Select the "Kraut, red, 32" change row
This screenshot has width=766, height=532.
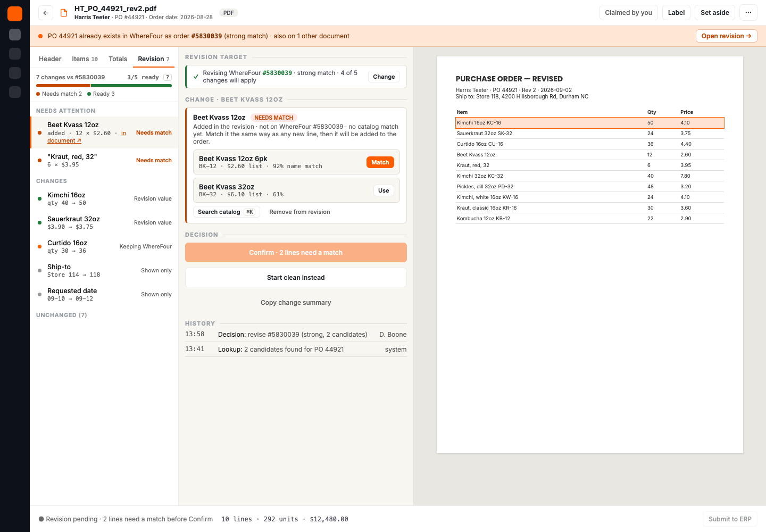pyautogui.click(x=104, y=160)
